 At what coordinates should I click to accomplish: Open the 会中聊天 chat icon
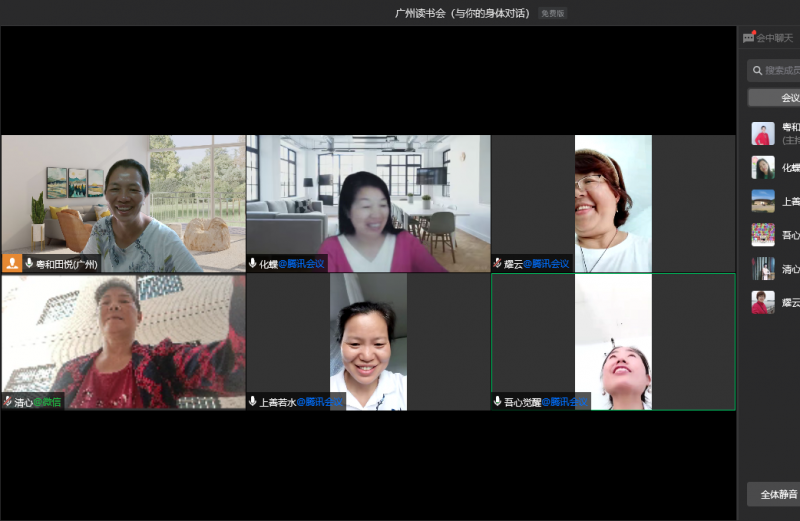pyautogui.click(x=749, y=38)
